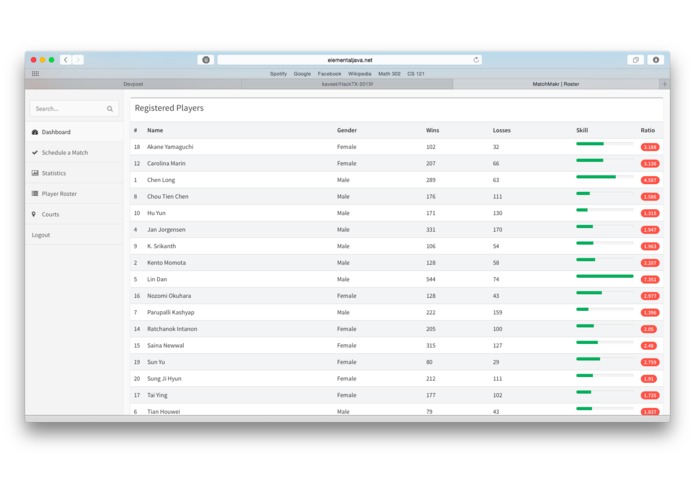Open the Facebook bookmark
Image resolution: width=695 pixels, height=494 pixels.
(329, 74)
